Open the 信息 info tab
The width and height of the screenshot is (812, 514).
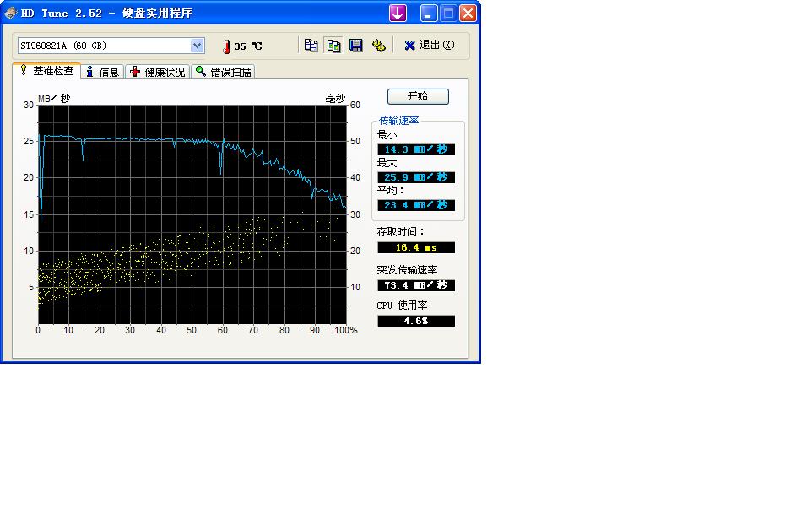pos(103,73)
